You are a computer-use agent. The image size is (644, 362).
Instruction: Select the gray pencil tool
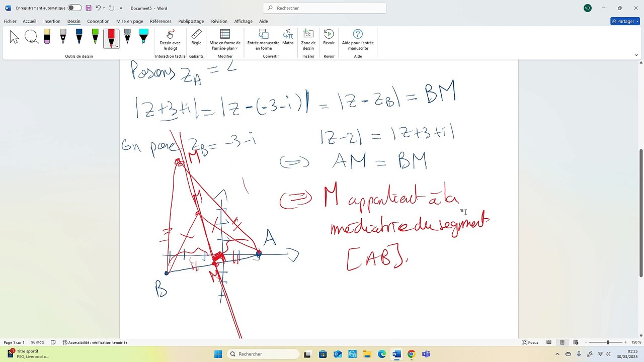[127, 37]
